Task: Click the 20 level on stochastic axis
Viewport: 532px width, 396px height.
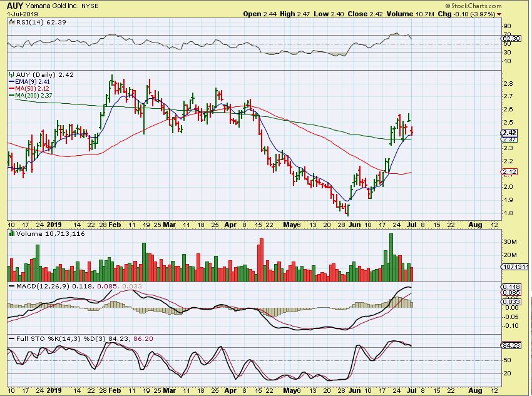Action: [507, 373]
